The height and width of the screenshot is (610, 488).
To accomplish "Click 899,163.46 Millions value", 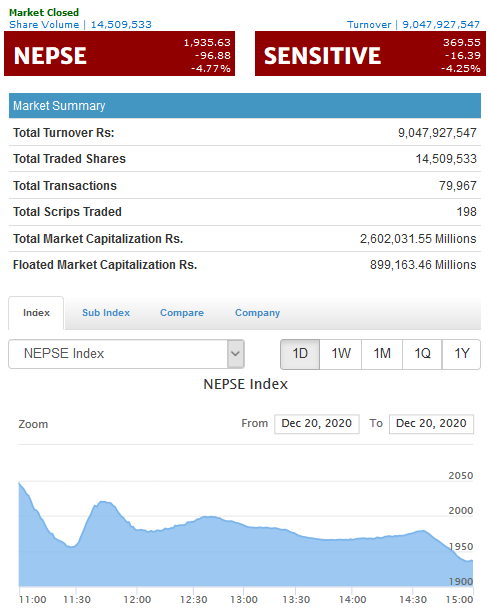I will [x=423, y=265].
